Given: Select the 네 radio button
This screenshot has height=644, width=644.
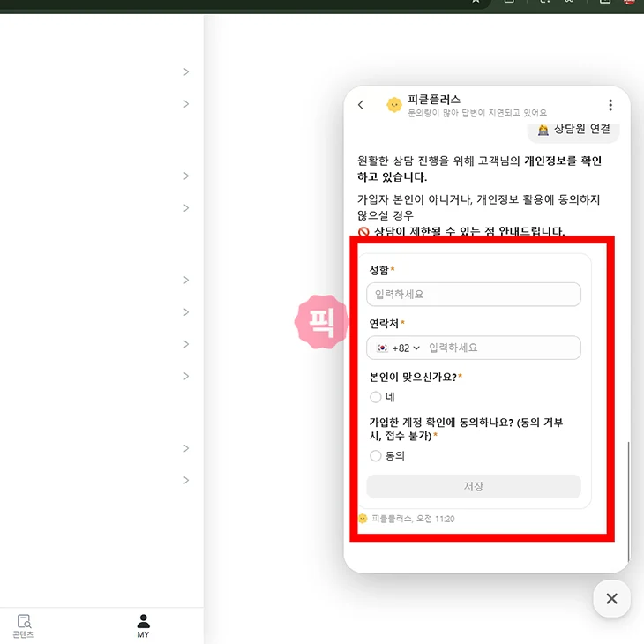Looking at the screenshot, I should pos(376,397).
